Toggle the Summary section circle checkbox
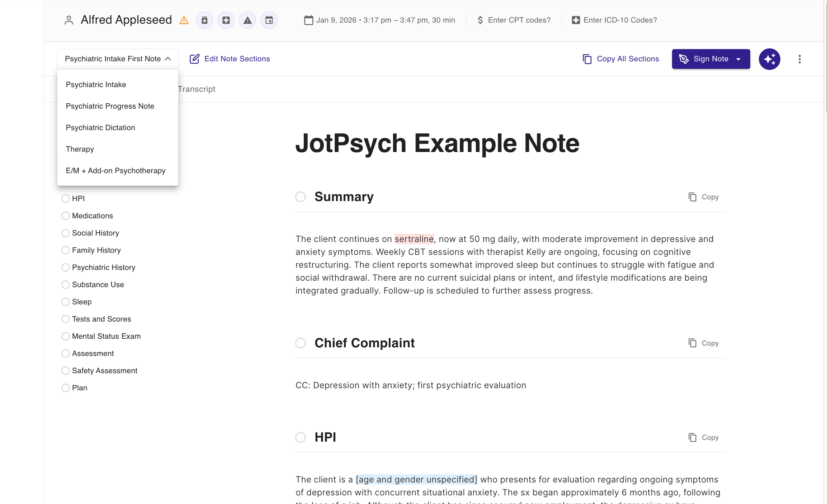Viewport: 827px width, 504px height. pyautogui.click(x=301, y=197)
